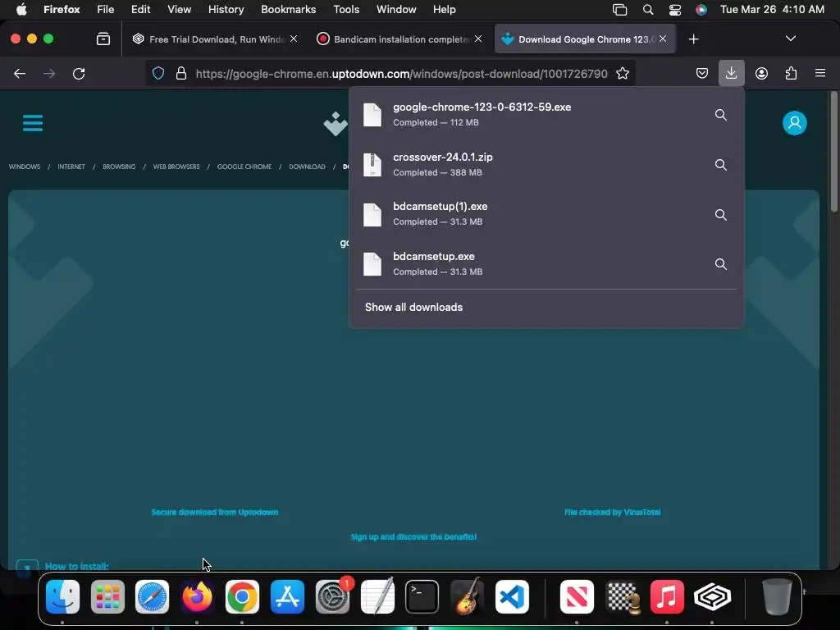Open the Uptodown user profile icon

[794, 123]
